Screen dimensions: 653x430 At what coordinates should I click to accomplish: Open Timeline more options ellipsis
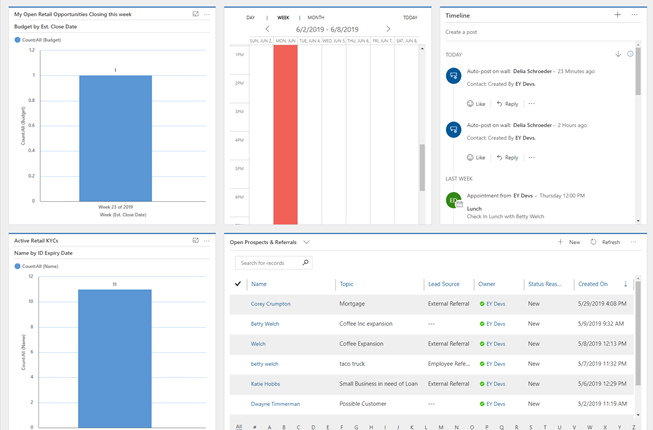pos(634,15)
